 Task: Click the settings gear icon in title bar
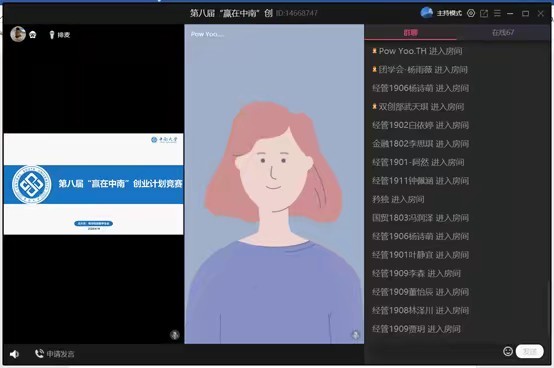click(x=471, y=13)
